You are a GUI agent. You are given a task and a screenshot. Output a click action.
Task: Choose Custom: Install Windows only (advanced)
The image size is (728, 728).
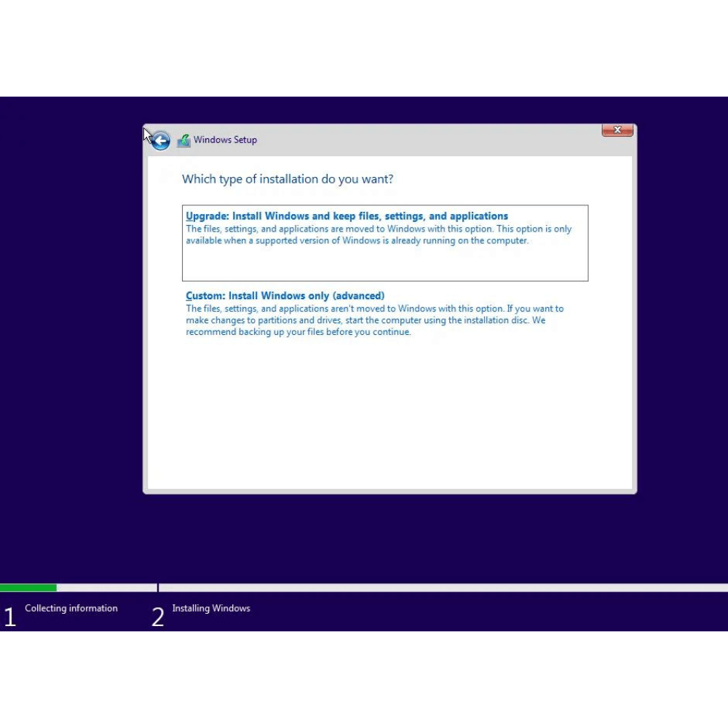(285, 296)
